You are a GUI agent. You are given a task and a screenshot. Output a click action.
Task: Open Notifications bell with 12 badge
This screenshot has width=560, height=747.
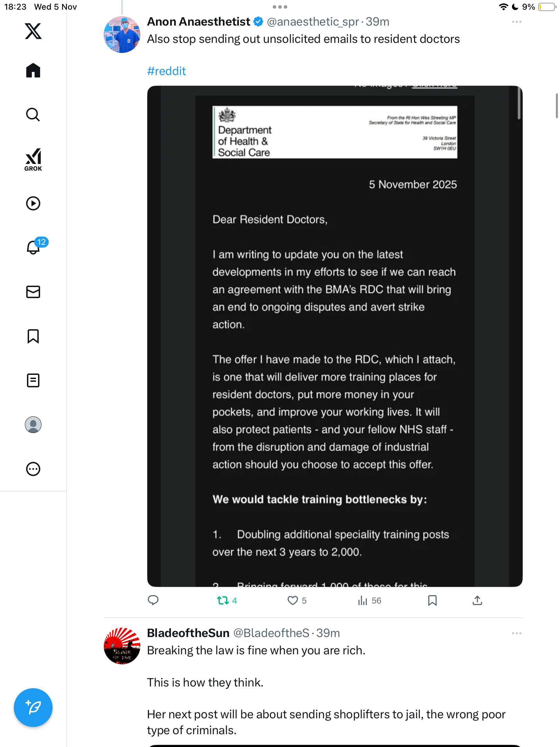(x=33, y=247)
